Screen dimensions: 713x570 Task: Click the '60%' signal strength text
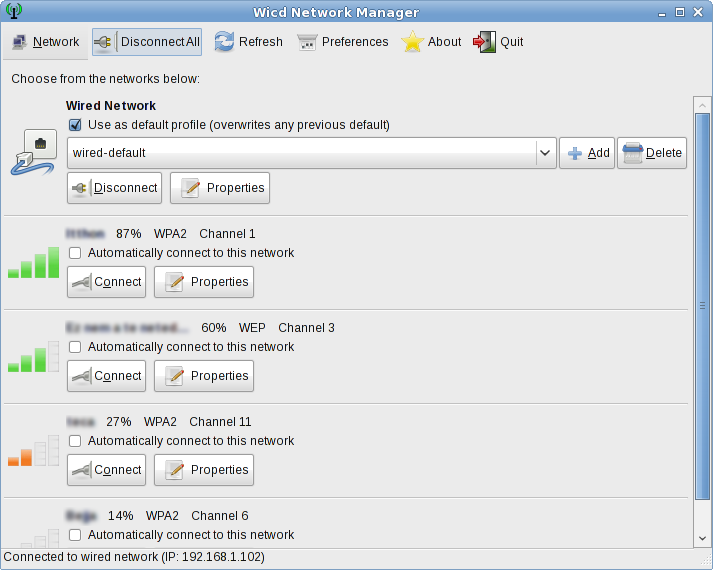pos(214,328)
